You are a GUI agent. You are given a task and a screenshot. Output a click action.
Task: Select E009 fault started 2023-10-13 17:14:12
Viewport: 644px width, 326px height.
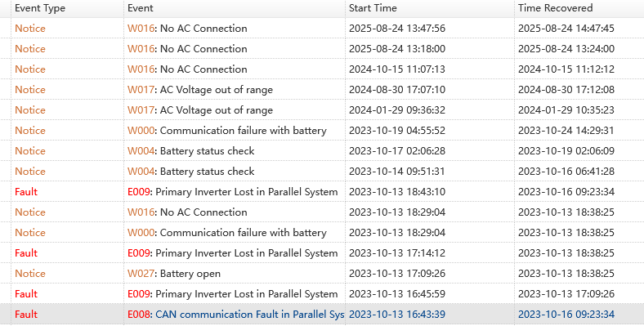[x=322, y=253]
